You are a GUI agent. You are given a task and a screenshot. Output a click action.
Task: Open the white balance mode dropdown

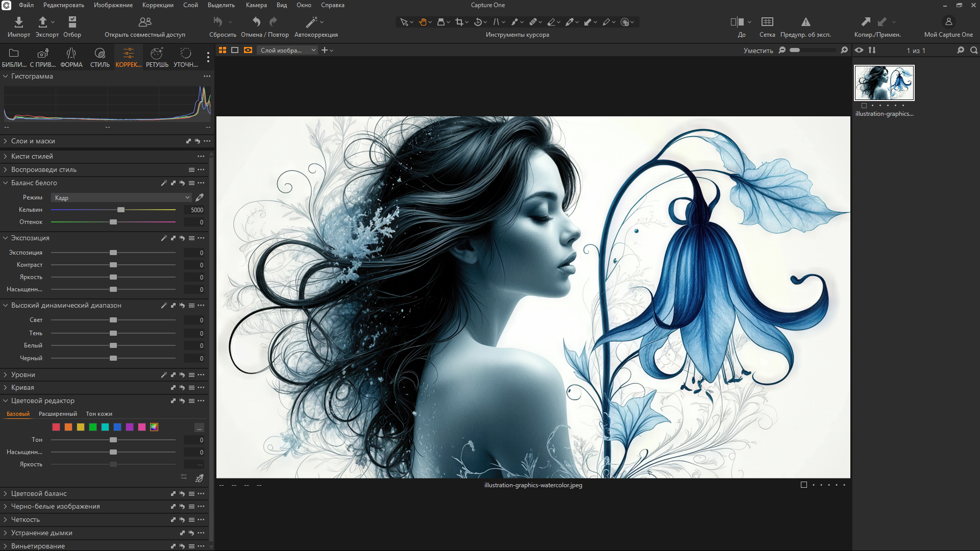pos(121,197)
